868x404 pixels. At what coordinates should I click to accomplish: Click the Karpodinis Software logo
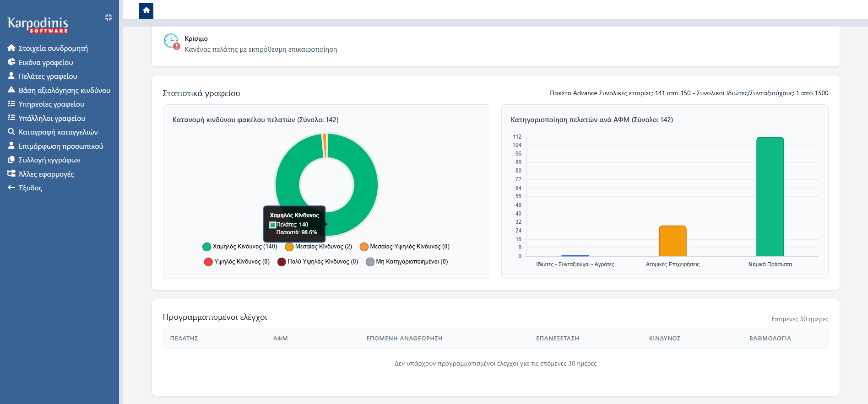click(38, 25)
